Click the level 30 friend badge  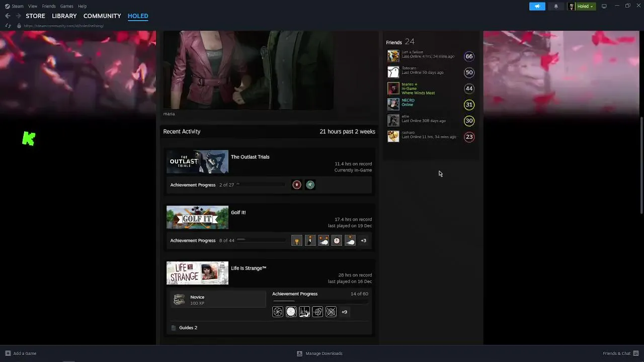(469, 121)
